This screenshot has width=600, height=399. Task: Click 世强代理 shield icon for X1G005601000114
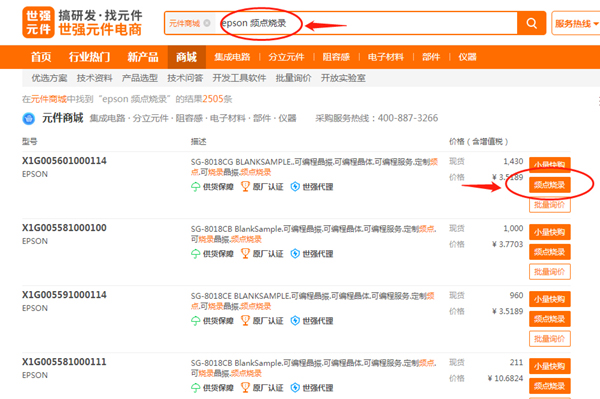point(295,187)
